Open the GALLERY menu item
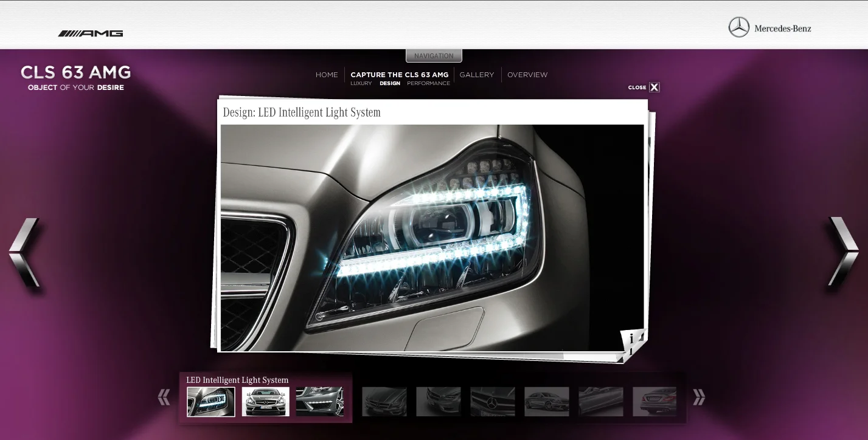Viewport: 868px width, 440px height. [477, 75]
